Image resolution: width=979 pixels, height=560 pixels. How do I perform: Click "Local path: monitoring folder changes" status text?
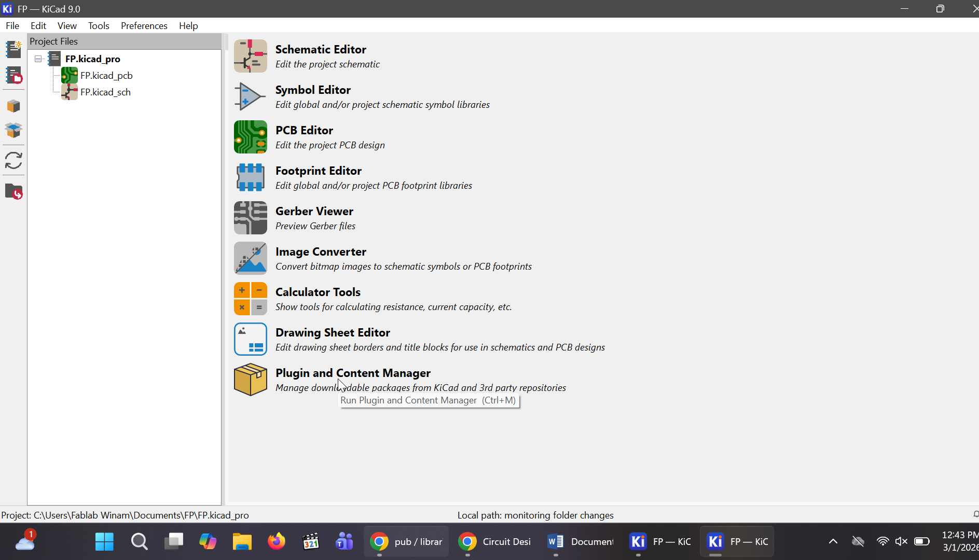coord(535,515)
